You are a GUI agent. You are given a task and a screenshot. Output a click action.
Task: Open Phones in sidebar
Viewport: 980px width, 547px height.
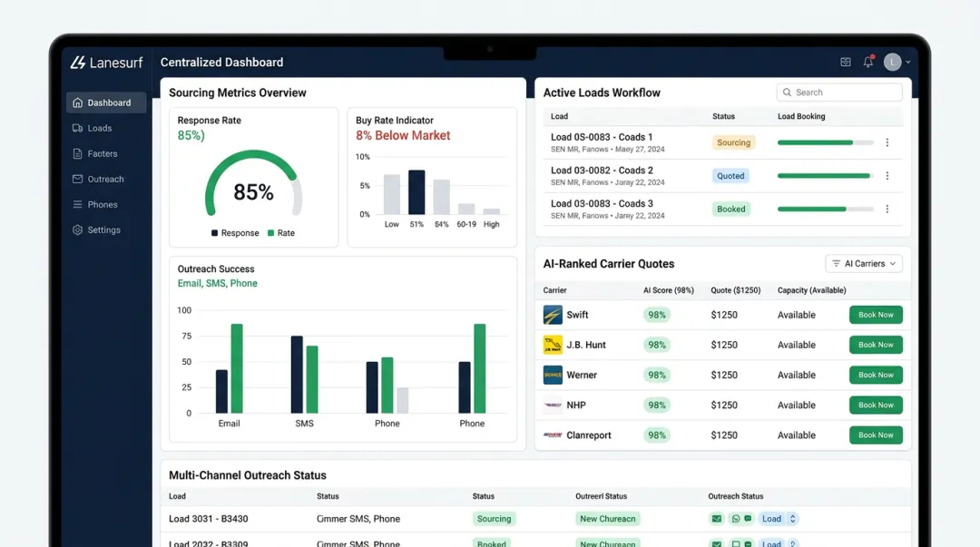pyautogui.click(x=103, y=204)
